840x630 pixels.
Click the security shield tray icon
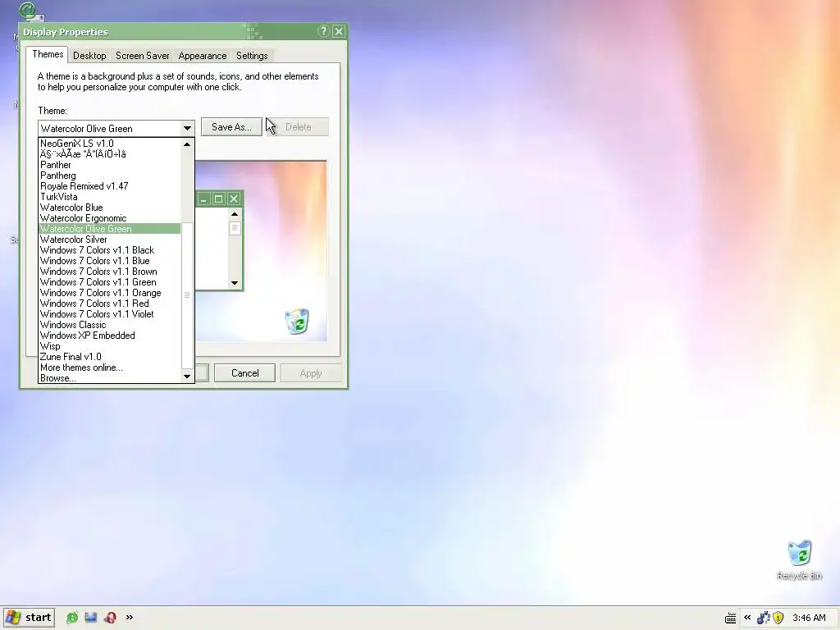pos(778,618)
